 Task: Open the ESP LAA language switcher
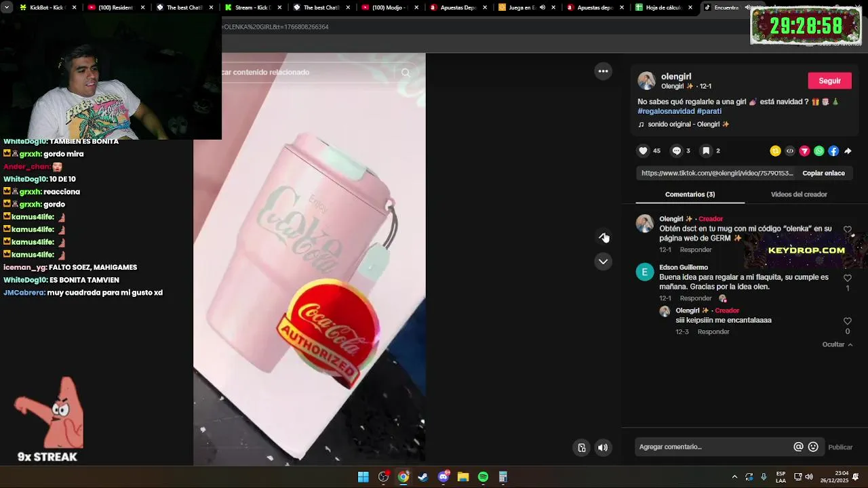coord(781,477)
